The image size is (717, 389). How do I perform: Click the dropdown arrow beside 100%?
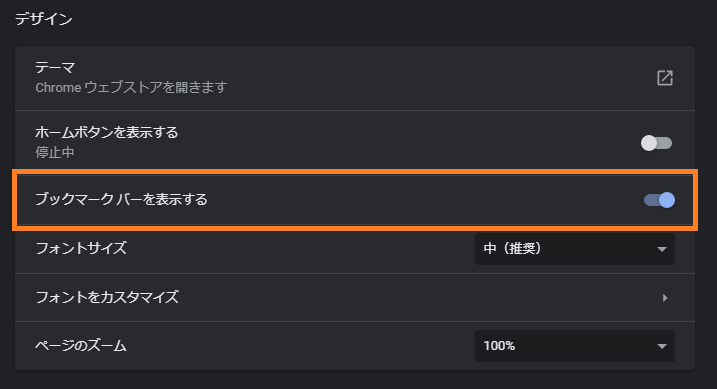tap(662, 346)
